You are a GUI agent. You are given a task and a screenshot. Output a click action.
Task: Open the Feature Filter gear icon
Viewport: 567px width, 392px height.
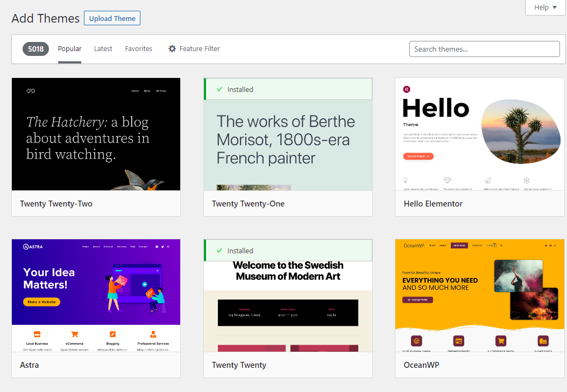172,48
